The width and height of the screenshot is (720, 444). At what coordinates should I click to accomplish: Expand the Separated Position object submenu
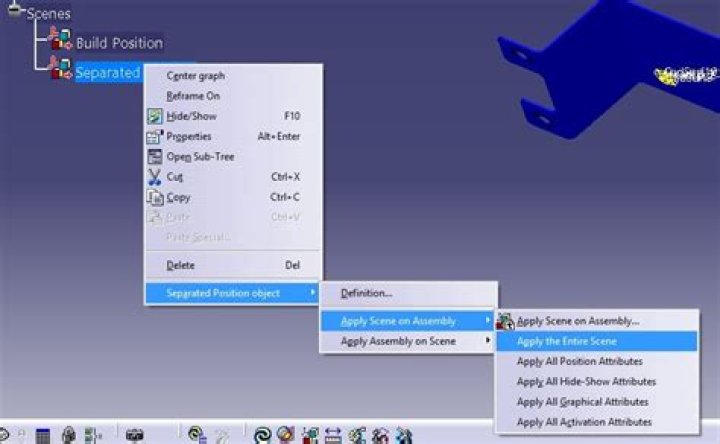pyautogui.click(x=232, y=293)
